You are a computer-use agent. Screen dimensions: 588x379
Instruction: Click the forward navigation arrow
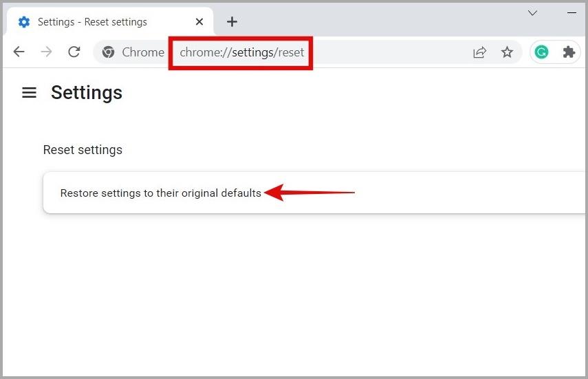[x=47, y=52]
